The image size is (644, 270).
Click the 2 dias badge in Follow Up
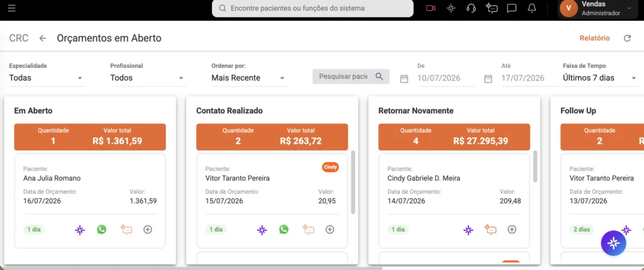(x=582, y=230)
